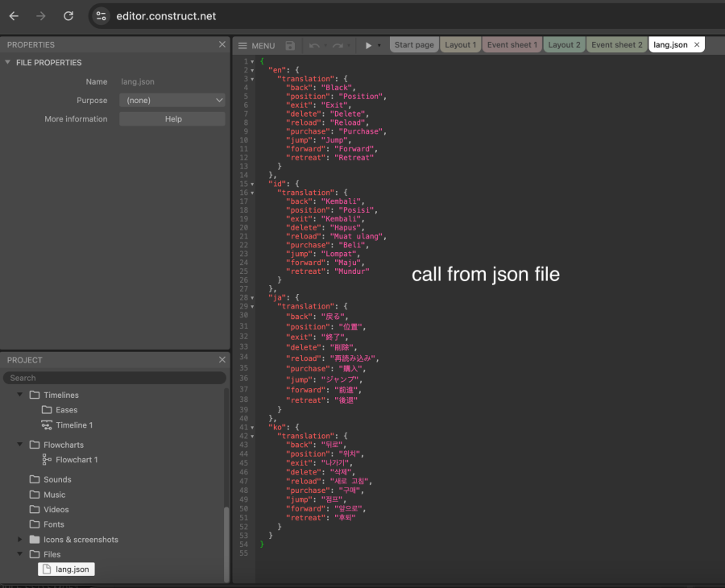Click the Eases folder icon
725x588 pixels.
pyautogui.click(x=47, y=410)
